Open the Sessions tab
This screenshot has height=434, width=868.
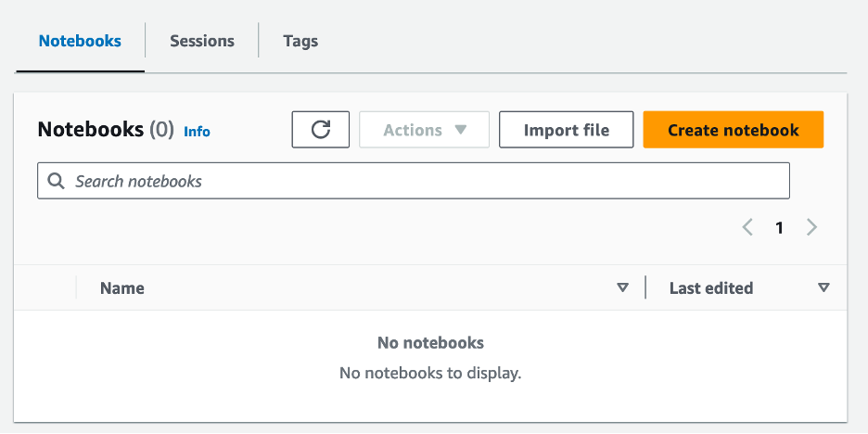pyautogui.click(x=201, y=41)
